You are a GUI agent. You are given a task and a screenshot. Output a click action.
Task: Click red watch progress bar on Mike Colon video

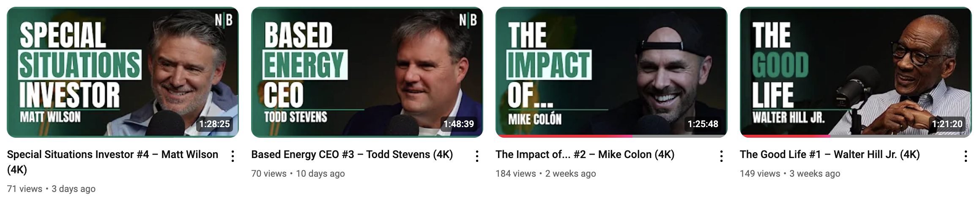click(565, 136)
